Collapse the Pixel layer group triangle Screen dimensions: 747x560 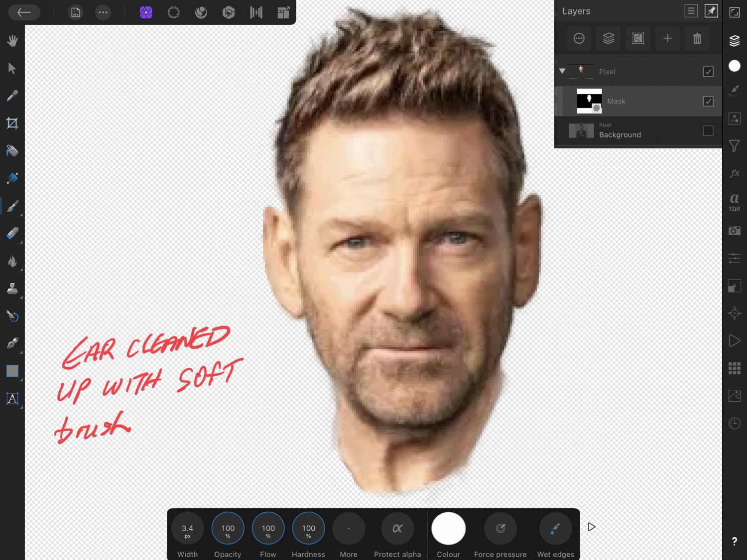[562, 71]
